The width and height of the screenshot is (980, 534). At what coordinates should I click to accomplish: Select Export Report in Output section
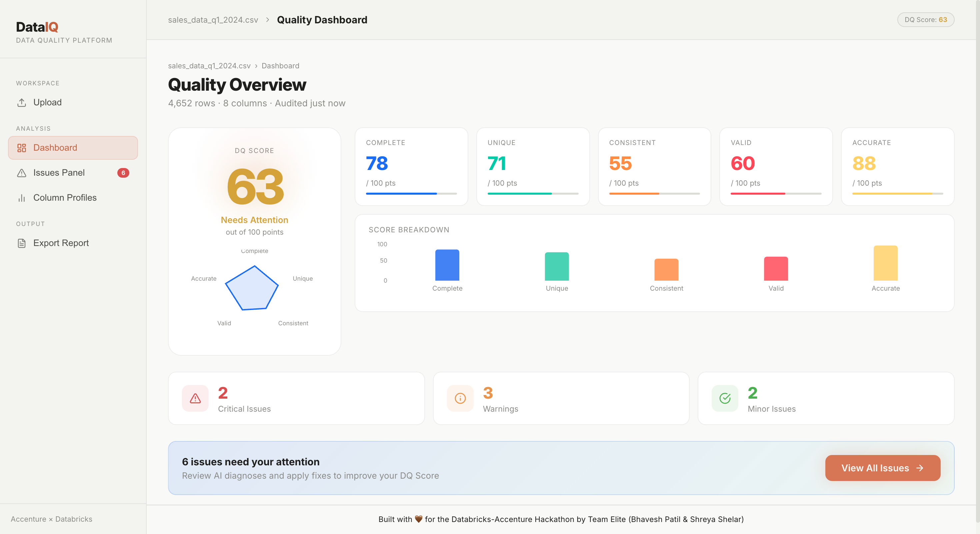coord(61,243)
